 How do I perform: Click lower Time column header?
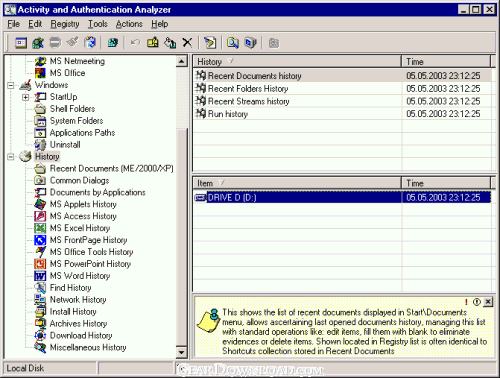(x=446, y=183)
